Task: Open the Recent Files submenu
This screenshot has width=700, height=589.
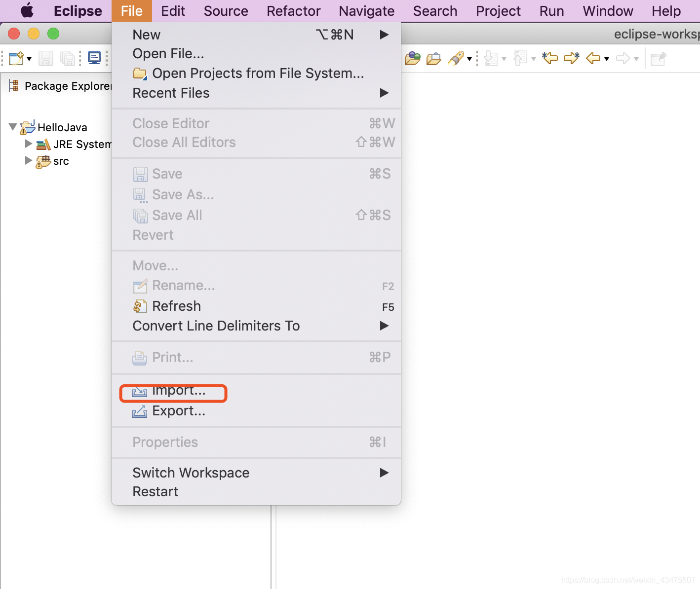Action: [256, 93]
